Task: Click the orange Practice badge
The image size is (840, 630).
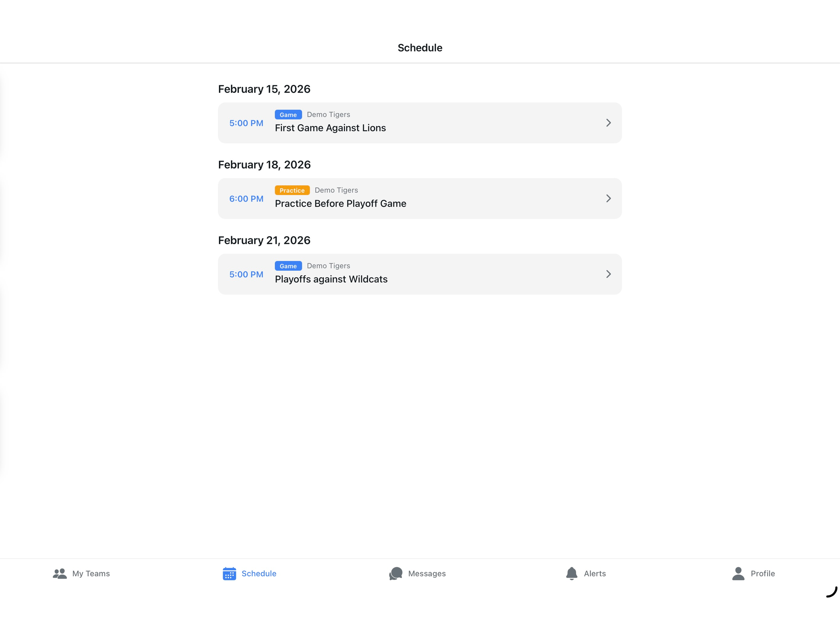Action: [292, 190]
